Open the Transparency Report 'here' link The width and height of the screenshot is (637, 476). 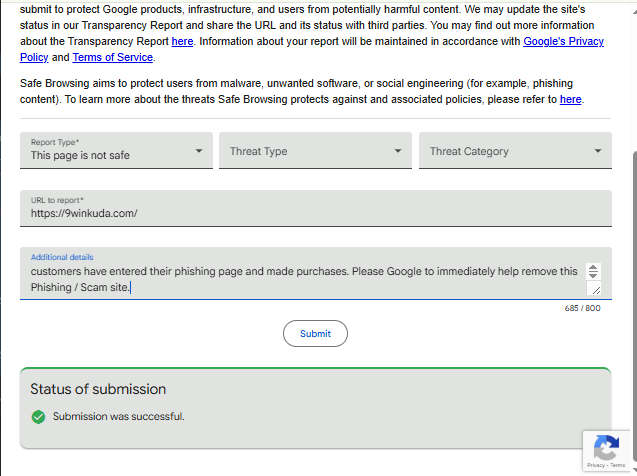pos(182,41)
